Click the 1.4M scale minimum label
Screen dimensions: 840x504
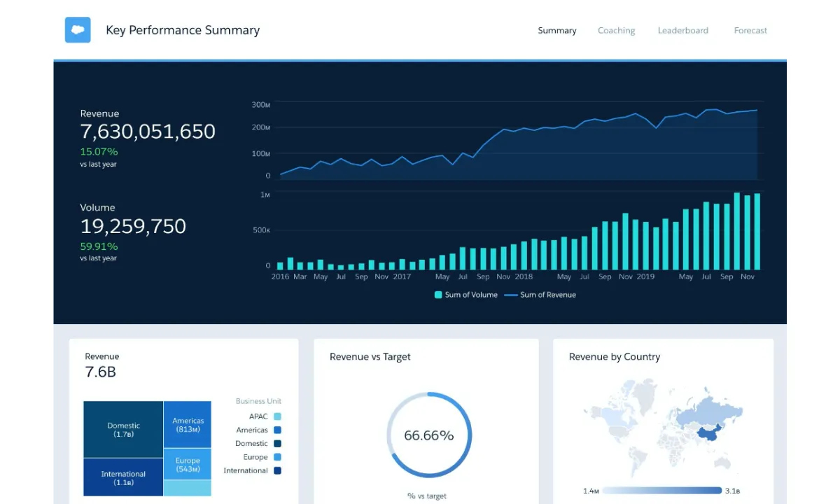tap(590, 491)
